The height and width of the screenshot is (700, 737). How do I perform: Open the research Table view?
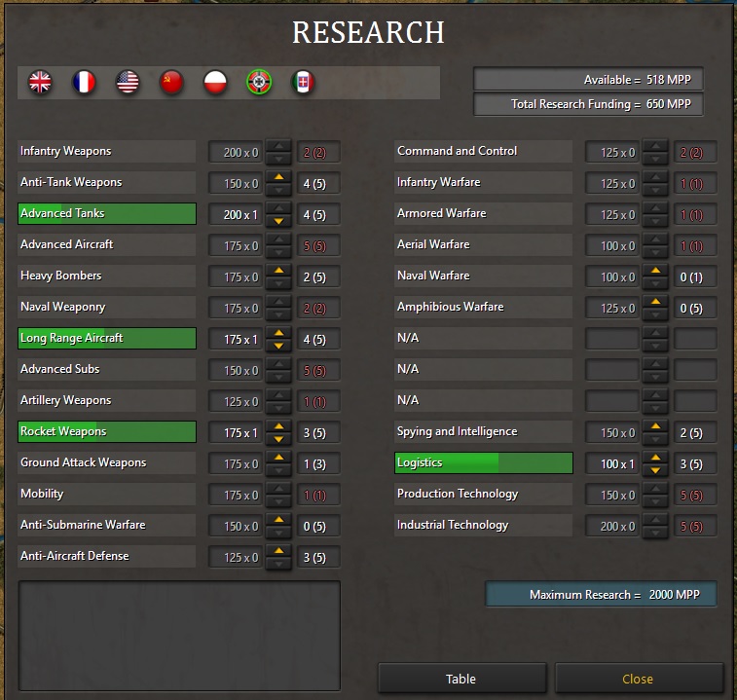point(461,679)
